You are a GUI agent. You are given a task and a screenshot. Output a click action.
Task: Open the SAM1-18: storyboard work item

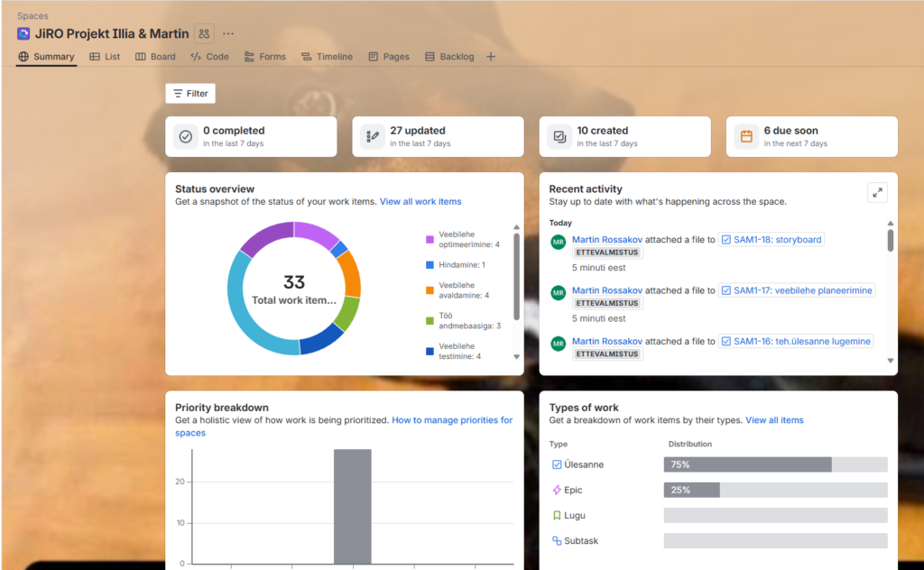coord(772,240)
